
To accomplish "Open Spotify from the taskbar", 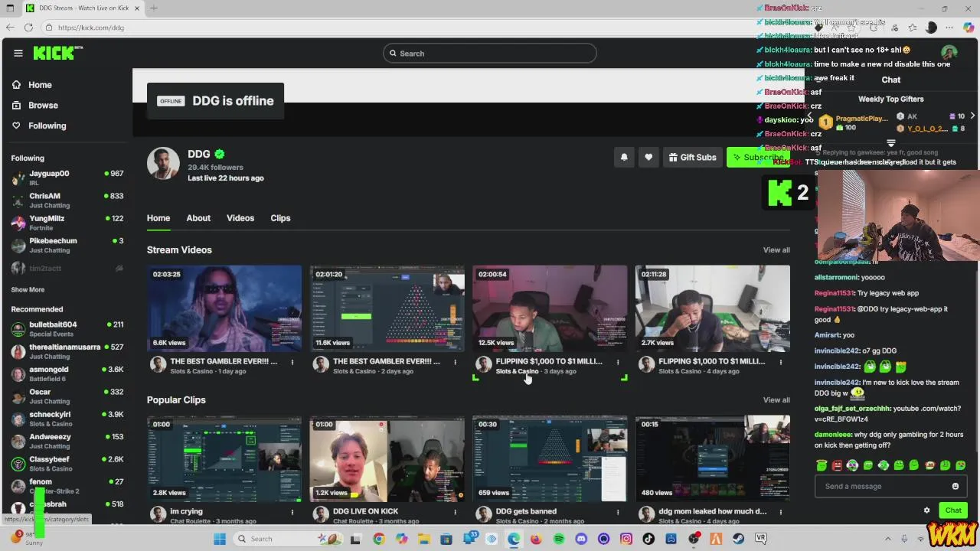I will tap(559, 539).
